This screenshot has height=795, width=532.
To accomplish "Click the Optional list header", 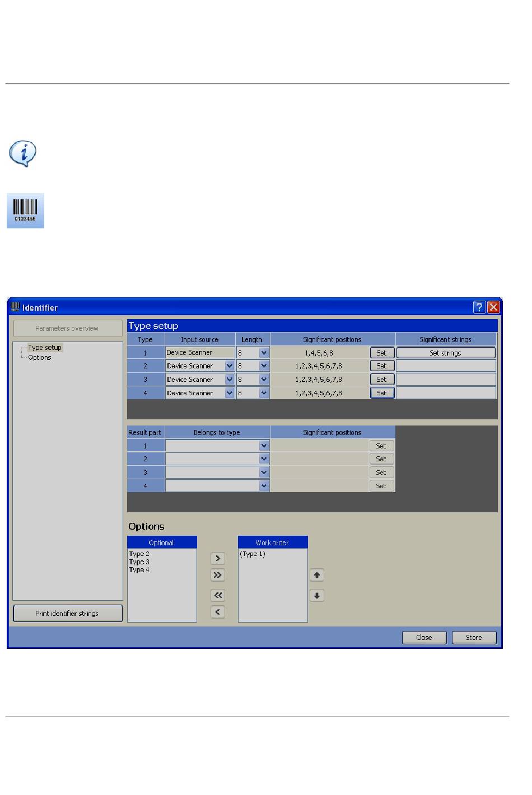I will coord(162,543).
